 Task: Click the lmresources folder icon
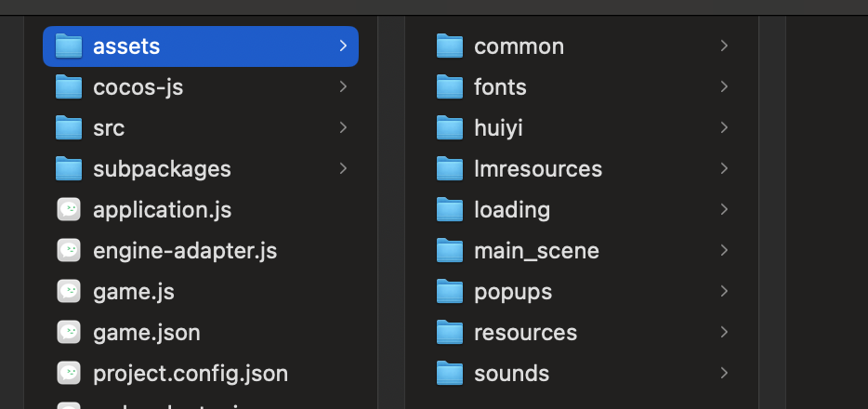coord(450,168)
